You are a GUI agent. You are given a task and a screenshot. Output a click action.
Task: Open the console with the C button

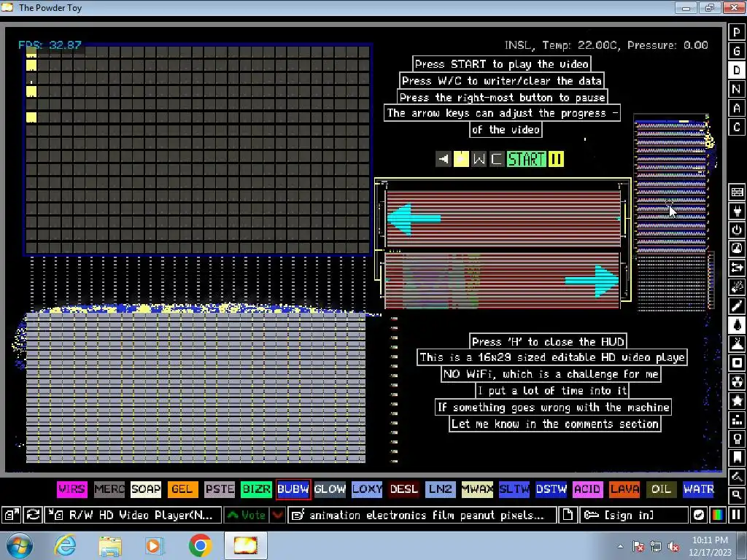coord(737,127)
